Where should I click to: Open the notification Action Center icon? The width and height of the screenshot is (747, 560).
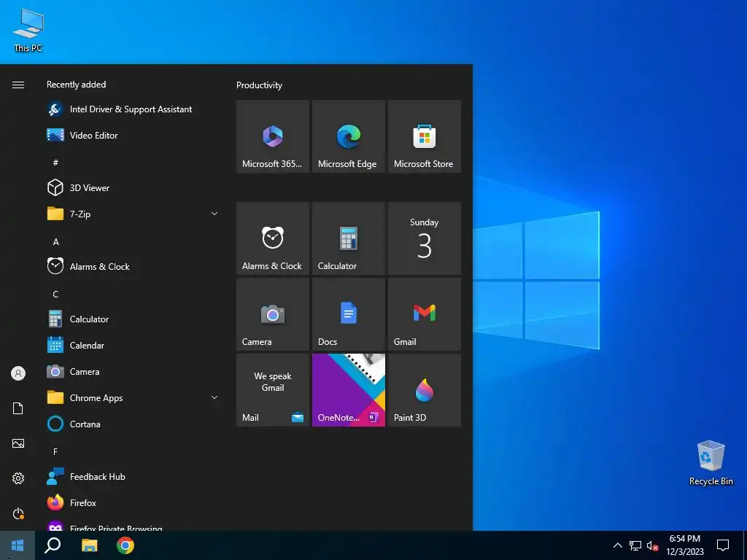coord(723,545)
